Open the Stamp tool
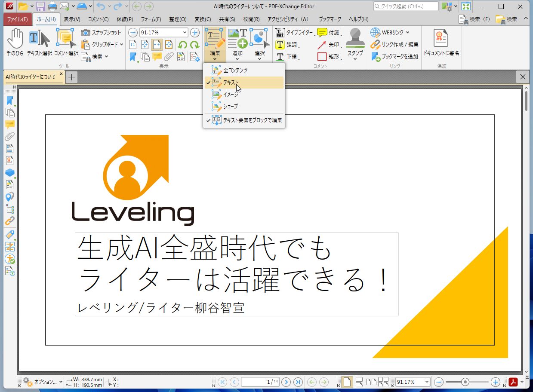 coord(354,43)
